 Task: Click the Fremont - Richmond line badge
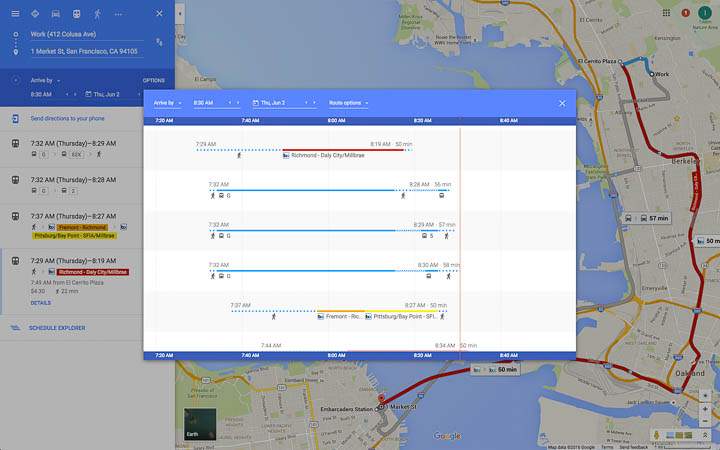tap(82, 227)
